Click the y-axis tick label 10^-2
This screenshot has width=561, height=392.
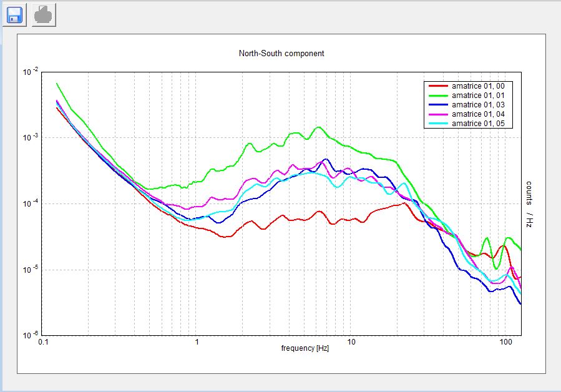(31, 72)
